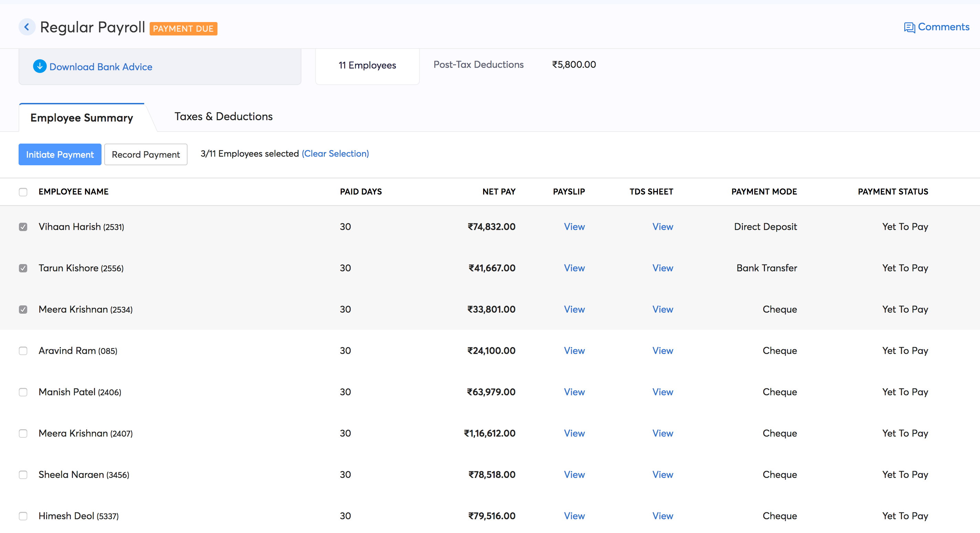Viewport: 980px width, 533px height.
Task: View the payslip for Meera Krishnan (2407)
Action: [x=574, y=433]
